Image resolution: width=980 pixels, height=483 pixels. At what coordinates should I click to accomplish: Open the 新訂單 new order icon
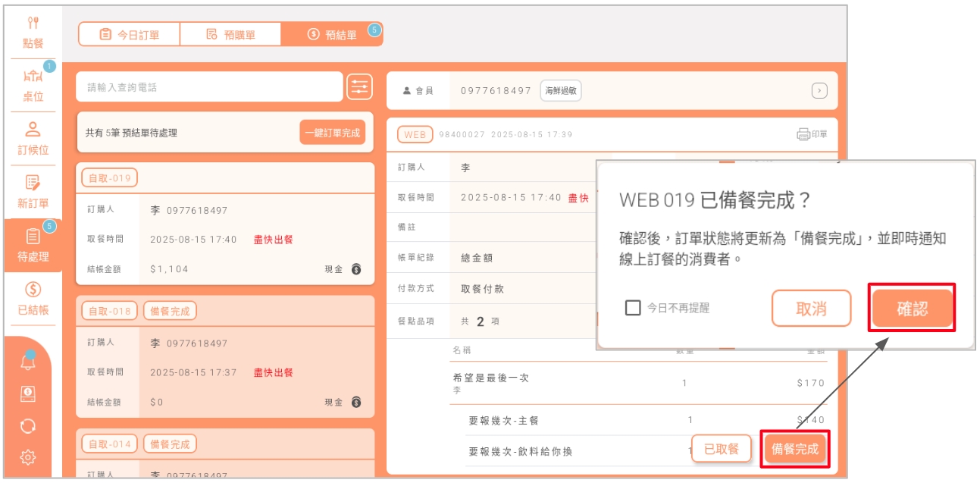tap(33, 191)
